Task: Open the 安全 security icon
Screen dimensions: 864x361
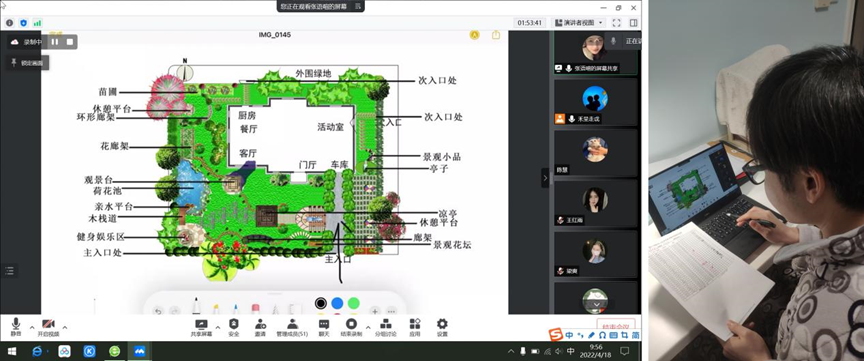Action: click(x=234, y=327)
